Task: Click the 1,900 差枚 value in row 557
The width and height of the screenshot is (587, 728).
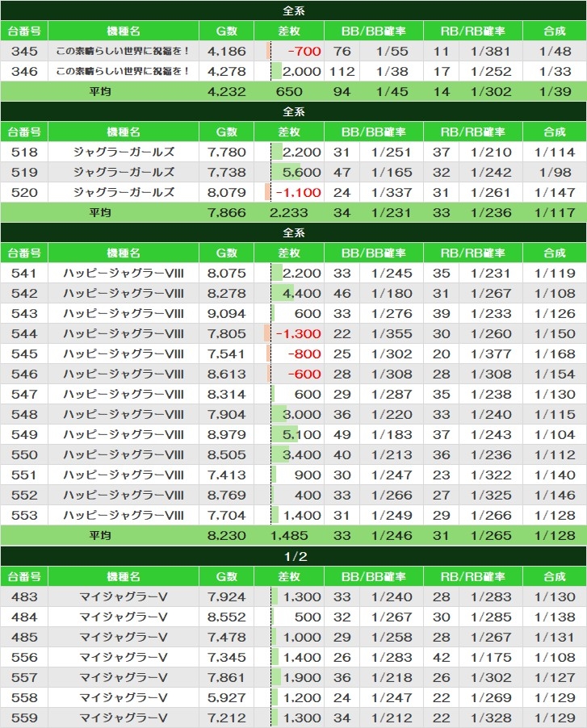Action: [x=302, y=678]
